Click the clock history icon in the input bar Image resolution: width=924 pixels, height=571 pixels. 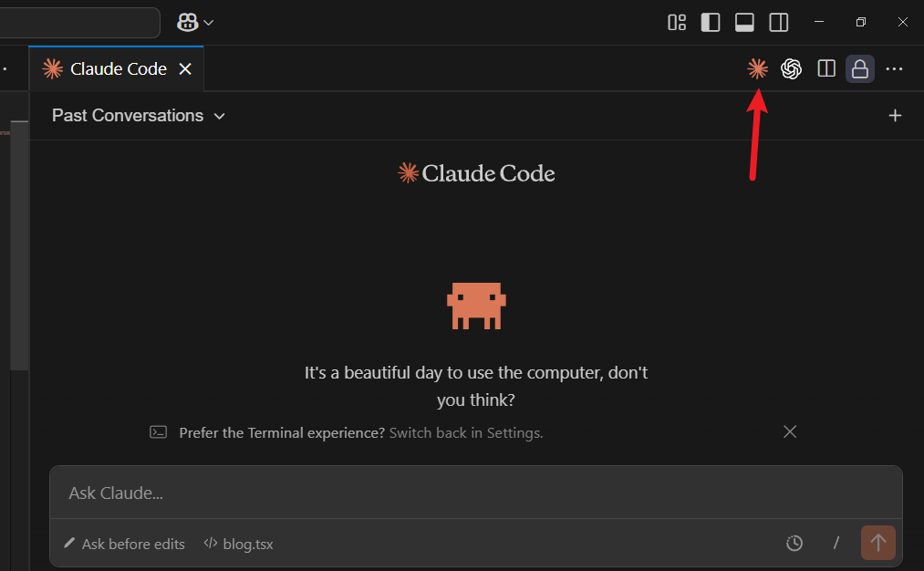click(x=794, y=544)
